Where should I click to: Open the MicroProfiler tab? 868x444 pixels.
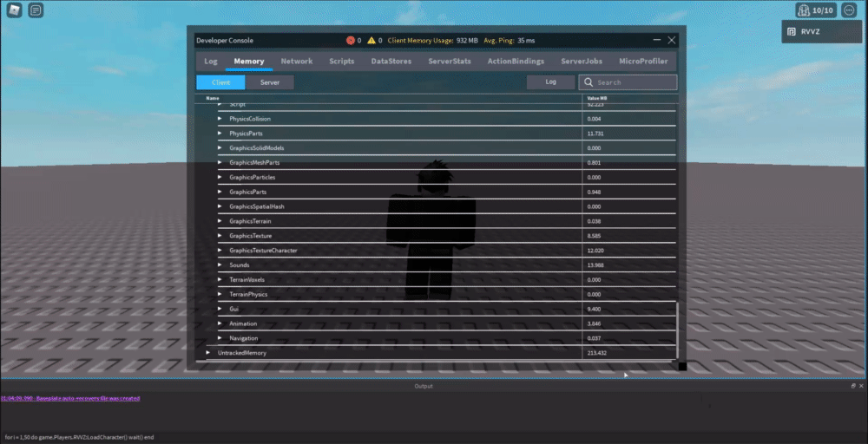643,62
